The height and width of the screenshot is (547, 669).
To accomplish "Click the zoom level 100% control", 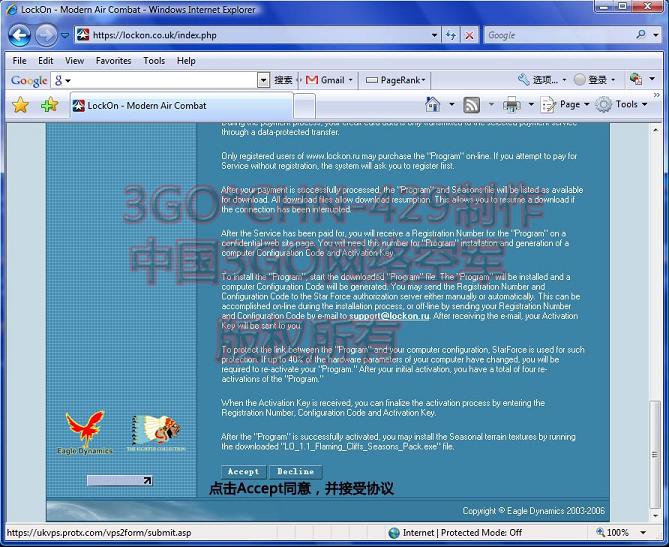I will click(x=613, y=532).
